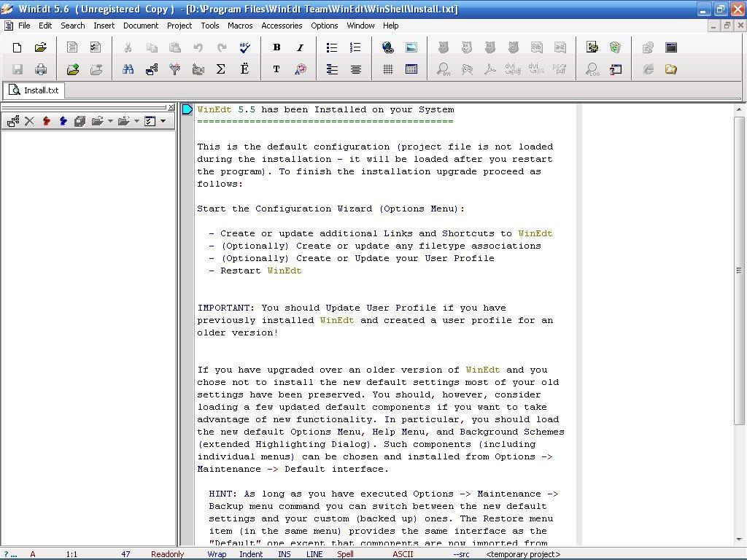
Task: Expand dropdown arrow next to checklist icon
Action: pos(163,121)
